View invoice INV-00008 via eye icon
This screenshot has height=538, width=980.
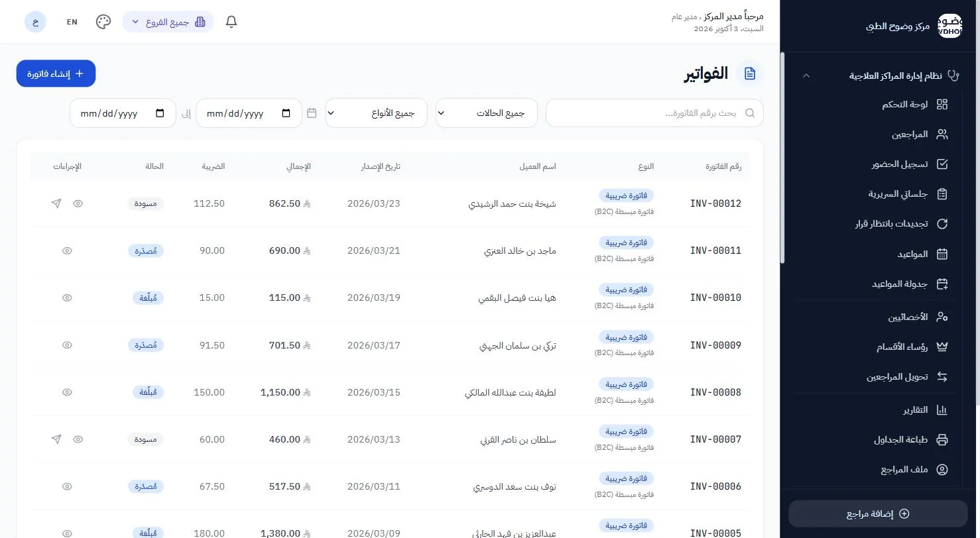[x=67, y=392]
